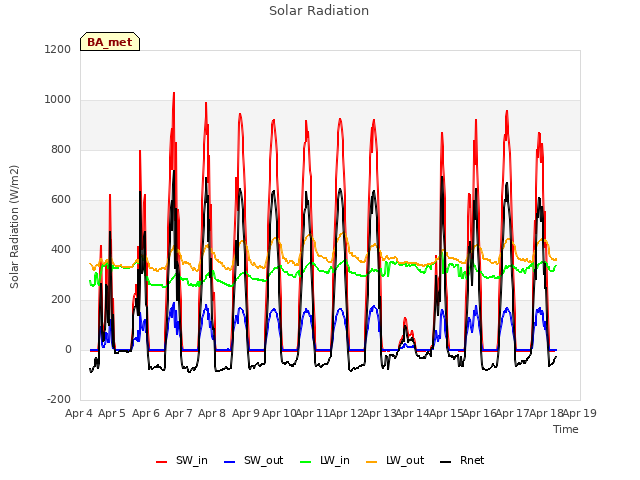Image resolution: width=640 pixels, height=480 pixels.
Task: Toggle the LW_out legend label
Action: (x=405, y=460)
